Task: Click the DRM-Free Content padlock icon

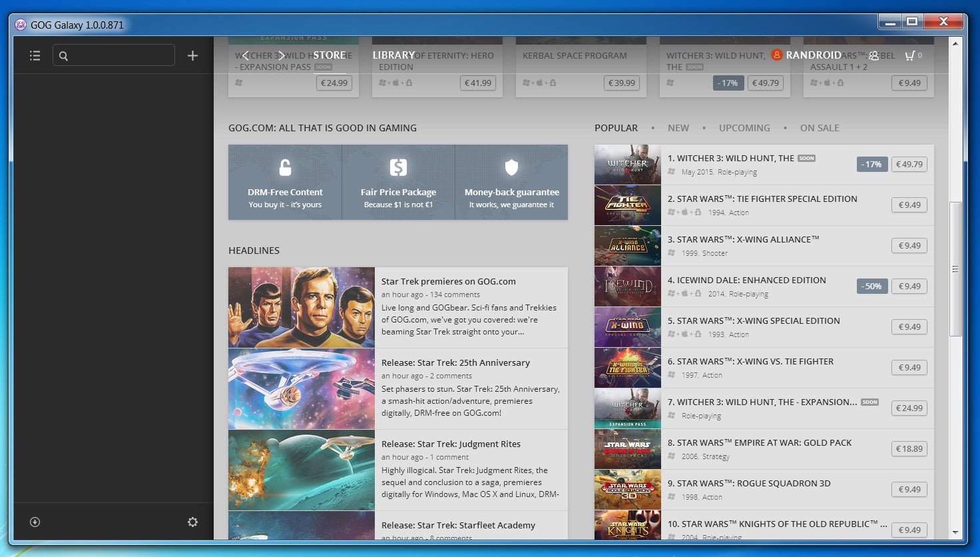Action: tap(285, 167)
